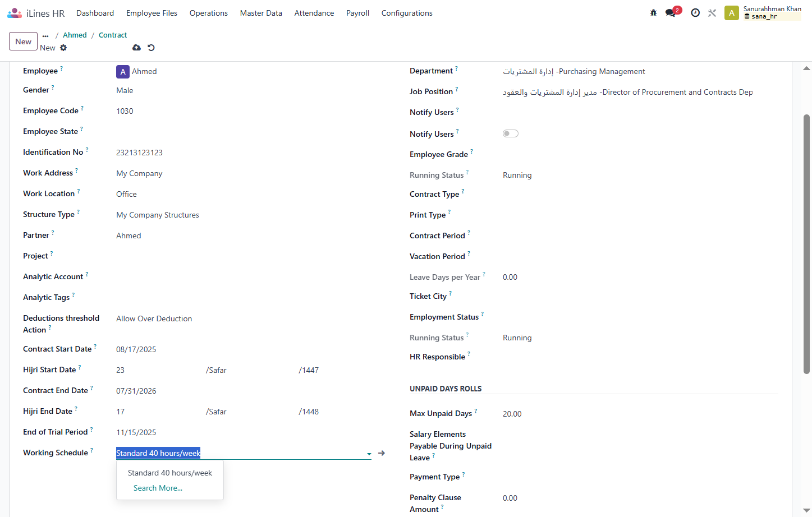Click the tools wrench icon
The image size is (812, 517).
[712, 13]
